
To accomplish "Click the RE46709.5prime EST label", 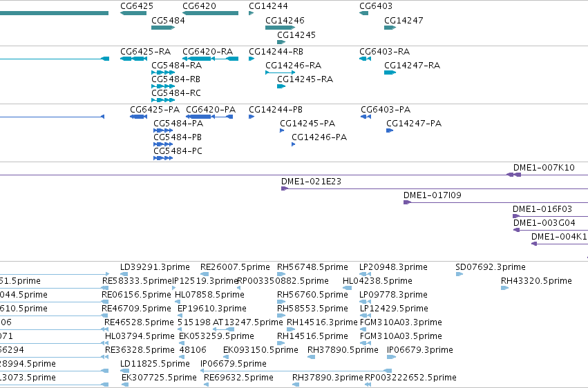I will click(x=136, y=309).
